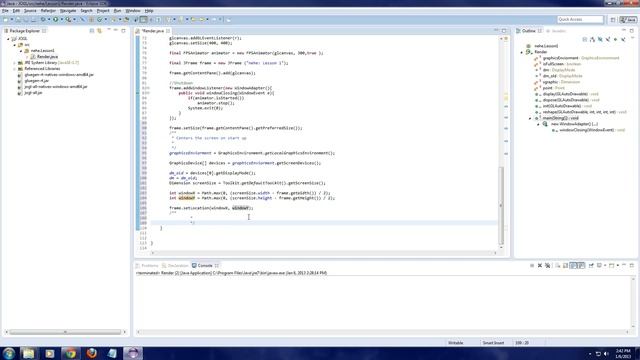Click the Save toolbar icon
The height and width of the screenshot is (360, 640).
18,19
